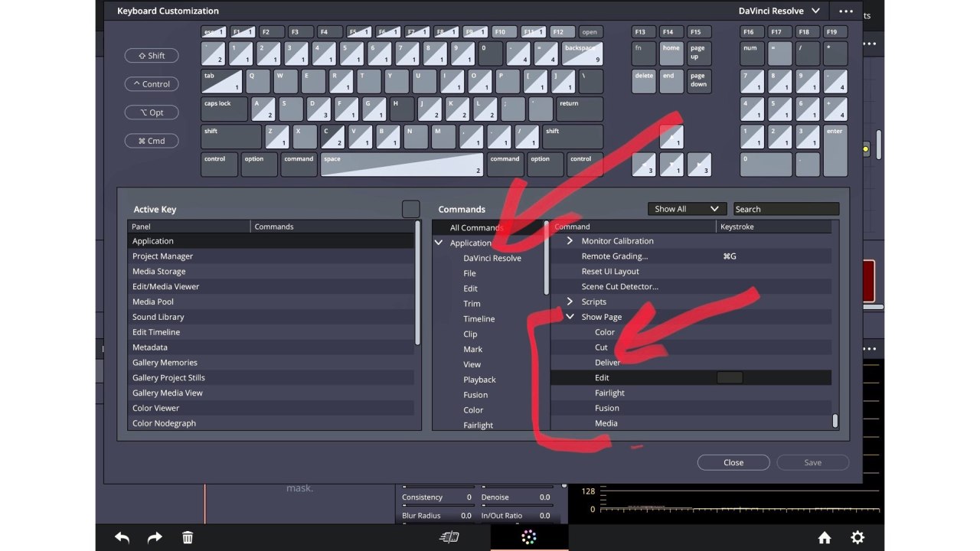Select Media Pool in the panel list

coord(271,302)
